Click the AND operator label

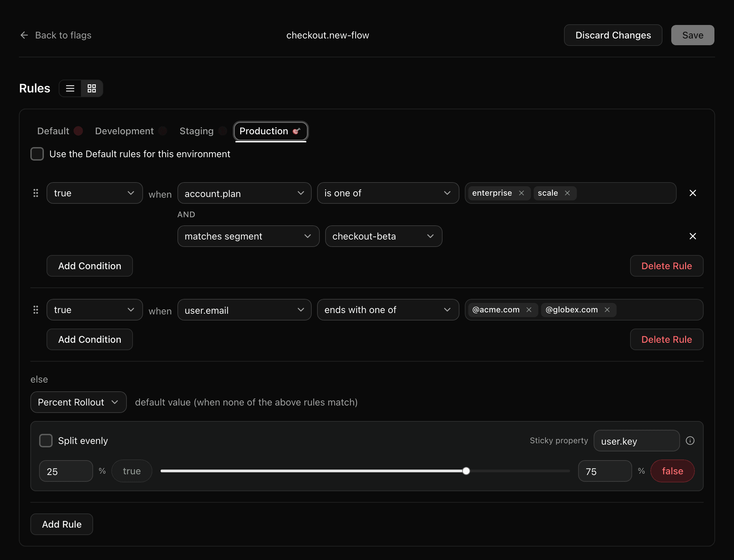pos(186,215)
